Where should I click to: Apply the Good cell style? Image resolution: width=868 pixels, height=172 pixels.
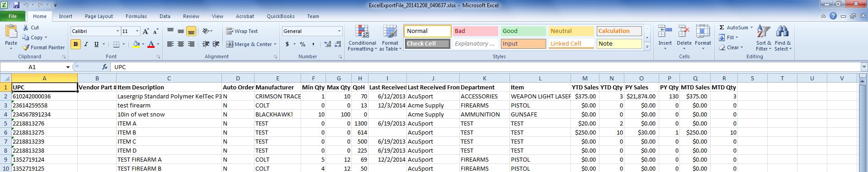[523, 31]
